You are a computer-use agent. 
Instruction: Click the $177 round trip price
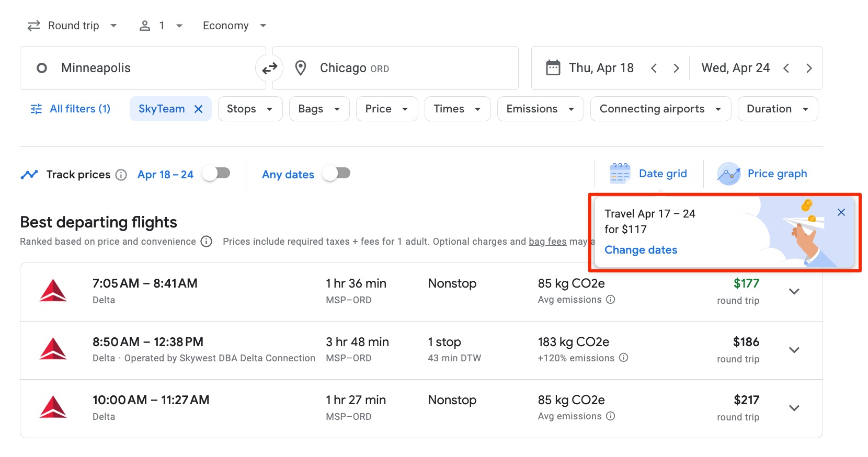[x=746, y=283]
